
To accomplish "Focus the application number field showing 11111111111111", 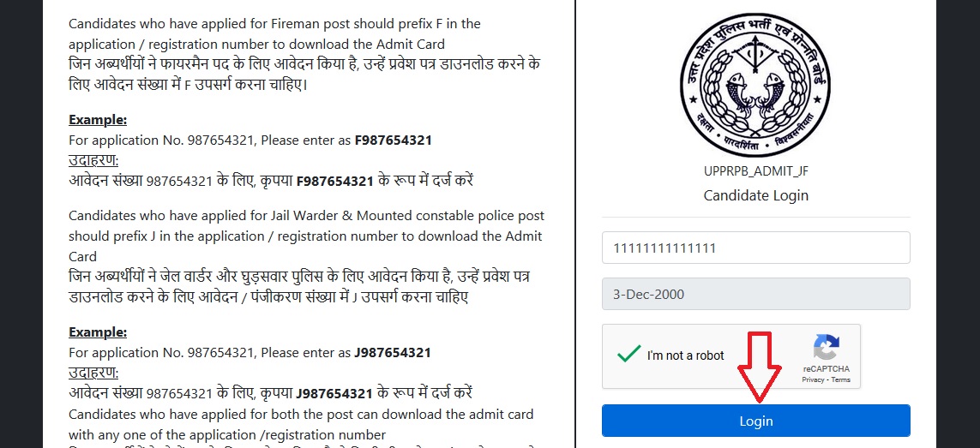I will [755, 248].
